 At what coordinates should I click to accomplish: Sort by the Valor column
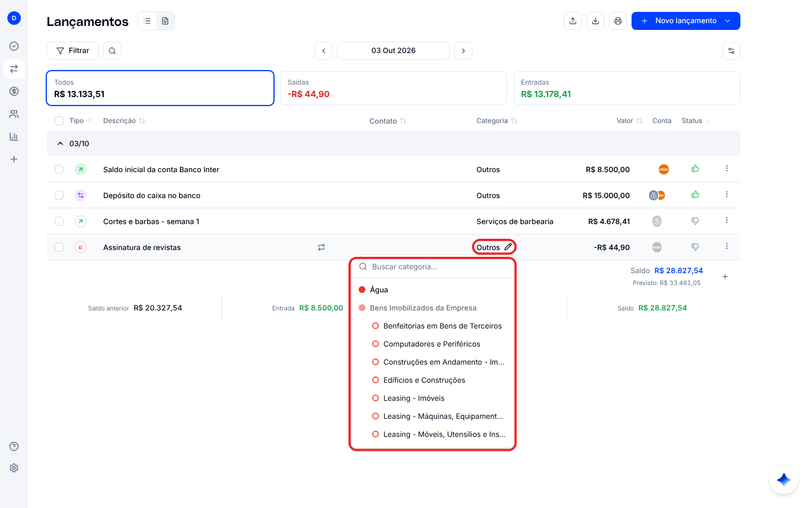pyautogui.click(x=629, y=121)
